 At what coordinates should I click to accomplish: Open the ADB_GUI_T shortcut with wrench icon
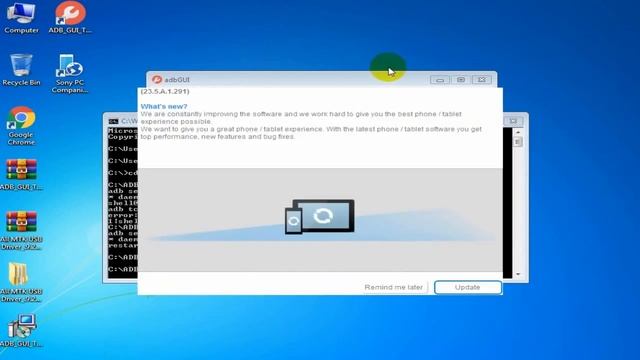click(x=70, y=17)
